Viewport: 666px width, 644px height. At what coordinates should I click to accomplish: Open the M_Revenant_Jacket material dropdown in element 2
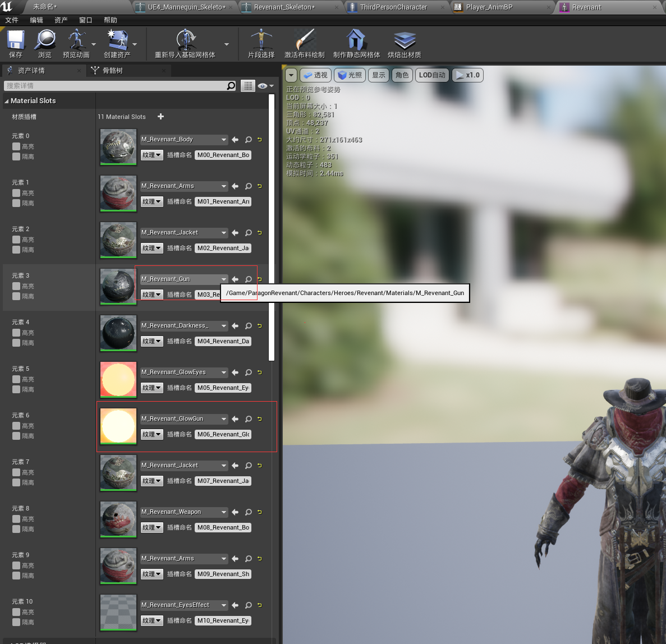185,233
